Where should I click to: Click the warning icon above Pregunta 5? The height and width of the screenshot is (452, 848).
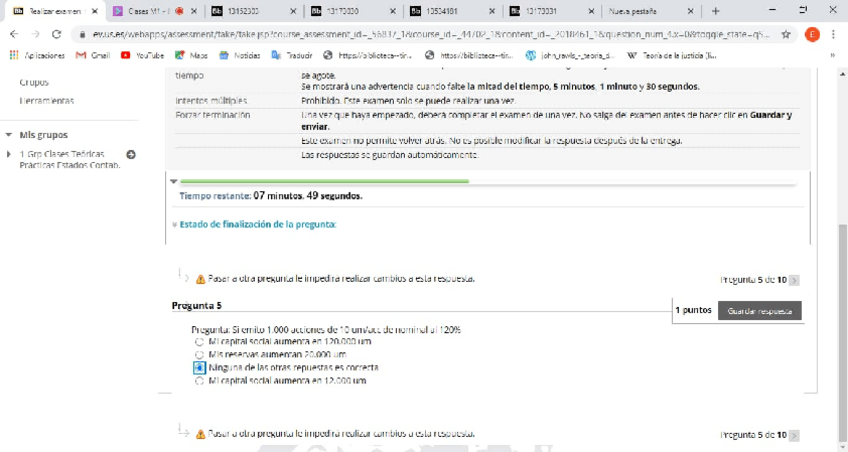(x=200, y=280)
